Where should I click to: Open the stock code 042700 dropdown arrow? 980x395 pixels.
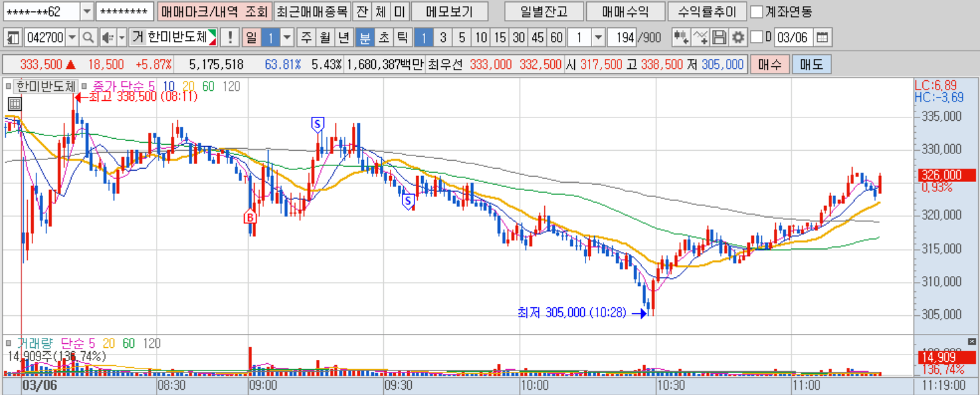[72, 37]
